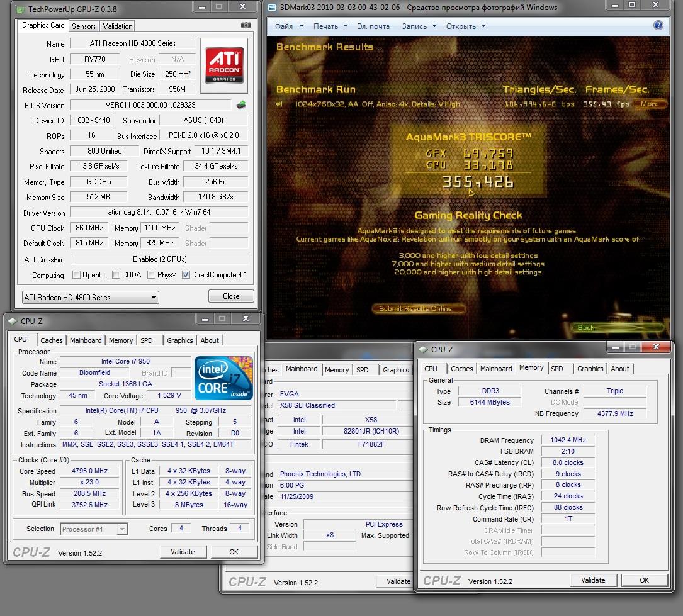Image resolution: width=683 pixels, height=616 pixels.
Task: Click the Multiplier x 23.0 value
Action: tap(89, 483)
